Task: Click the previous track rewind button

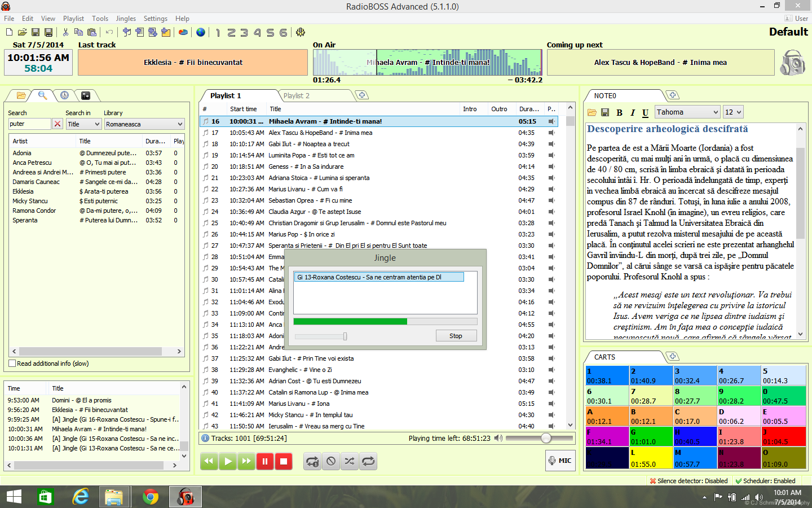Action: [209, 461]
